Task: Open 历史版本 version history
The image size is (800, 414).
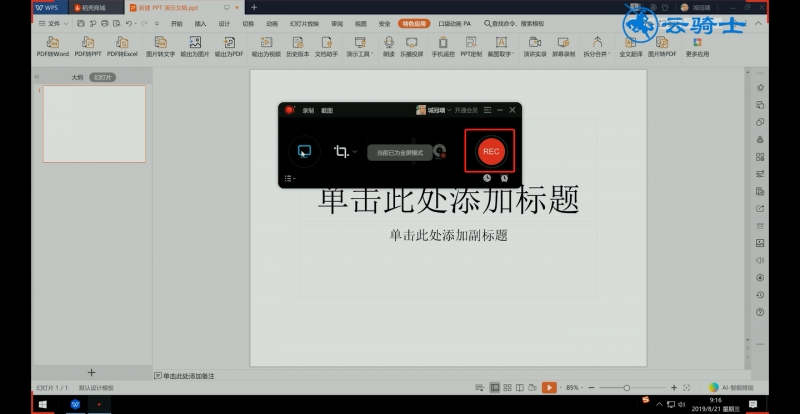Action: 297,46
